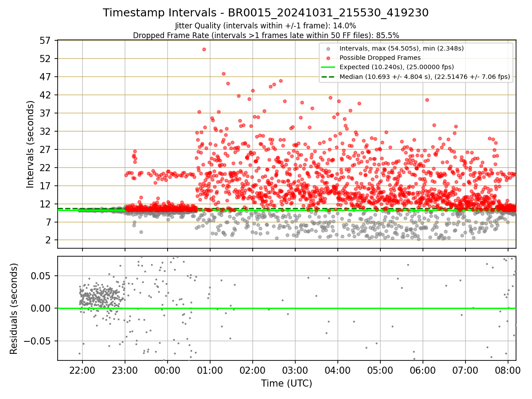The height and width of the screenshot is (399, 532).
Task: Click the highest red outlier point near 54 seconds
Action: pyautogui.click(x=204, y=49)
